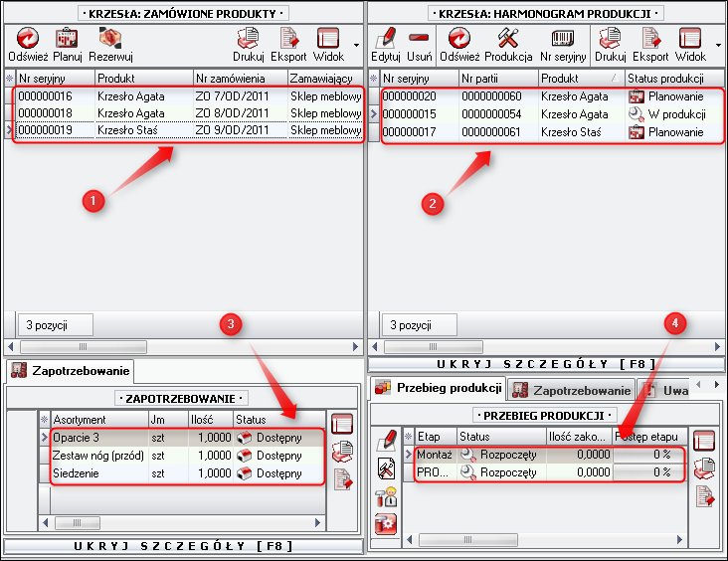This screenshot has height=561, width=728.
Task: Click view icon right of Przebieg produkcji table
Action: click(x=704, y=441)
